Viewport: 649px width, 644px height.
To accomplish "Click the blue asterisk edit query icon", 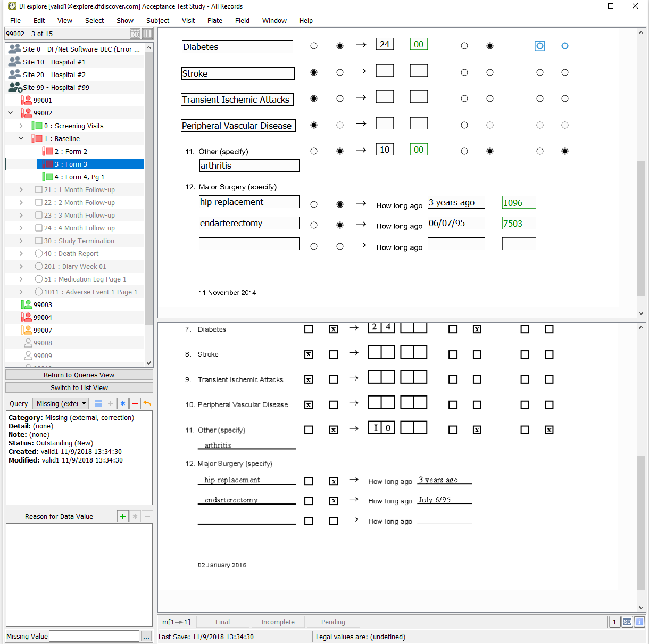I will coord(123,403).
